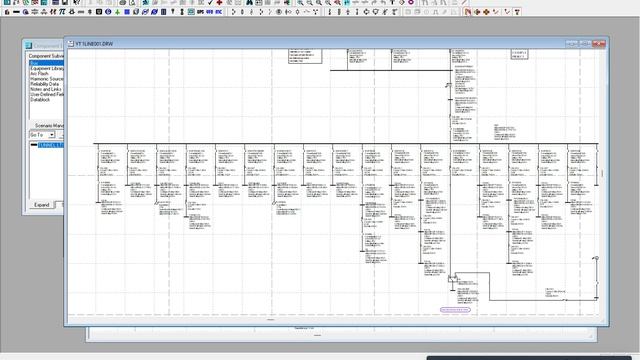Select Harmonic Source in subview list

(47, 79)
